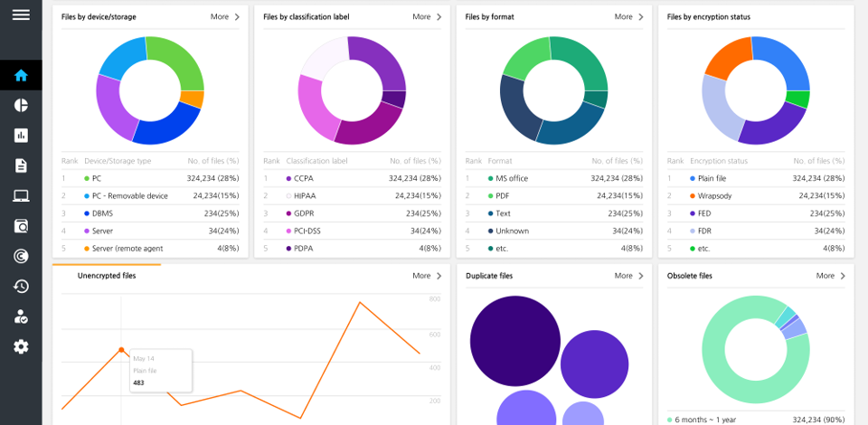Expand More in Files by device/storage
Screen dimensions: 868x425
(x=225, y=17)
